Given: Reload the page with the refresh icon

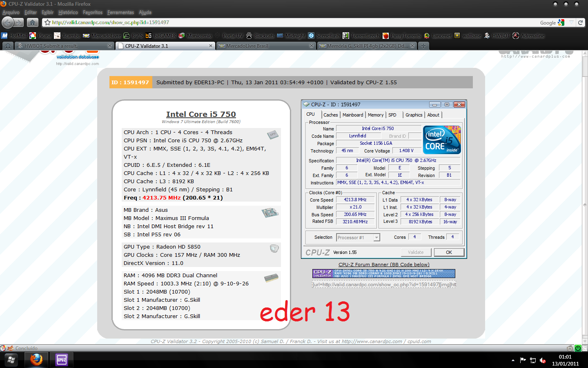Looking at the screenshot, I should pyautogui.click(x=580, y=22).
